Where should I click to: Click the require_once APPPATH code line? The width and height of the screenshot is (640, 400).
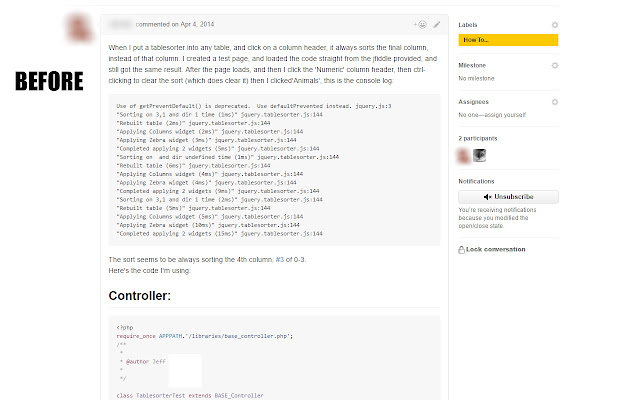[205, 336]
